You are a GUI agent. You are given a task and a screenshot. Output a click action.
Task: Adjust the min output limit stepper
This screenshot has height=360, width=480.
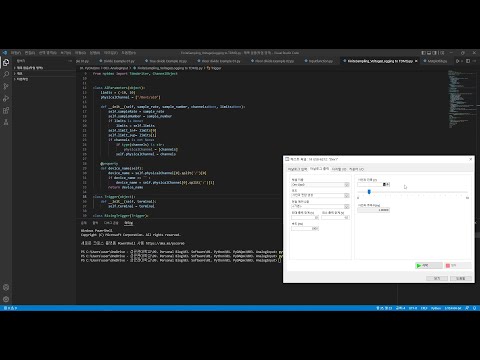coord(347,217)
